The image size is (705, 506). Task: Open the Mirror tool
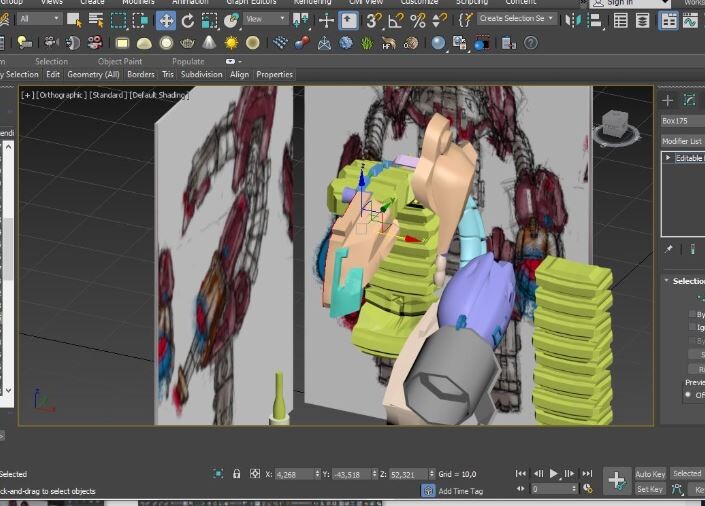coord(573,21)
